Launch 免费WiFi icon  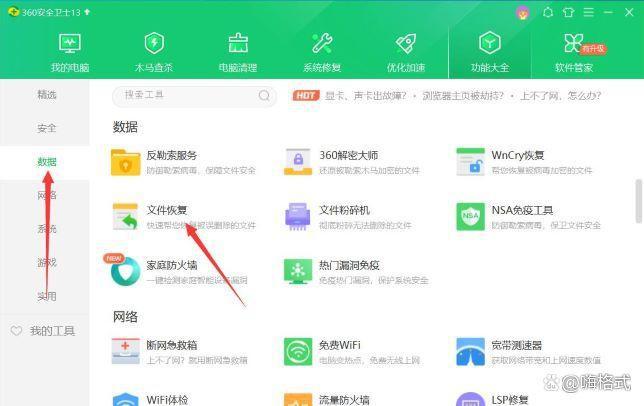coord(298,351)
